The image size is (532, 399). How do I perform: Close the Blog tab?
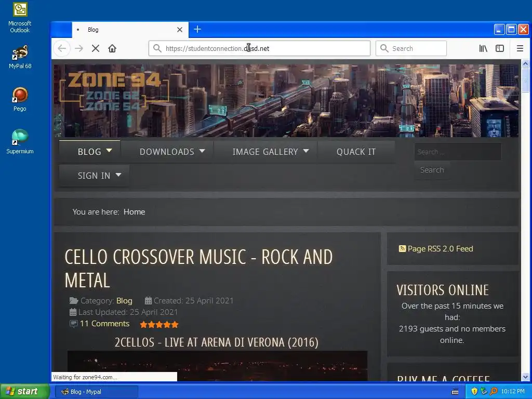[x=179, y=30]
